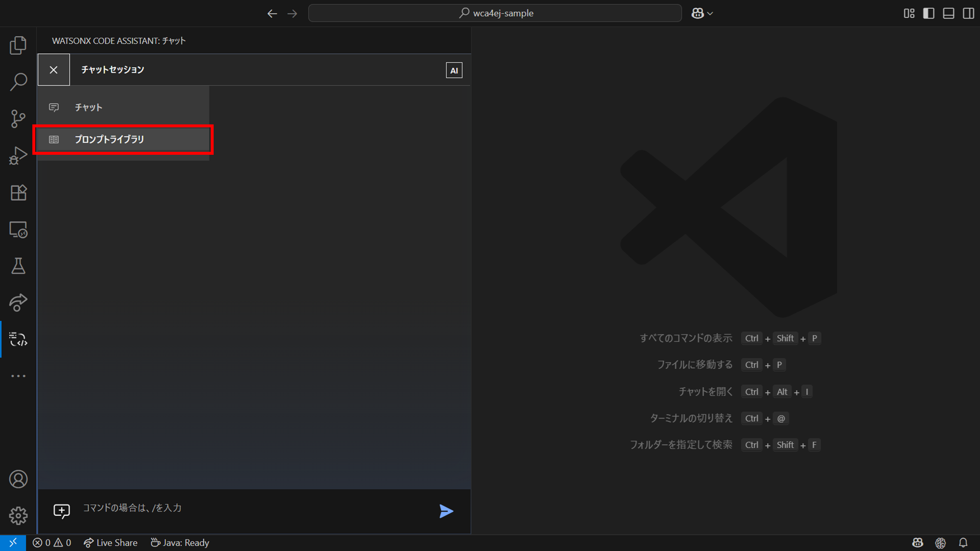
Task: Open the Extensions view
Action: click(18, 192)
